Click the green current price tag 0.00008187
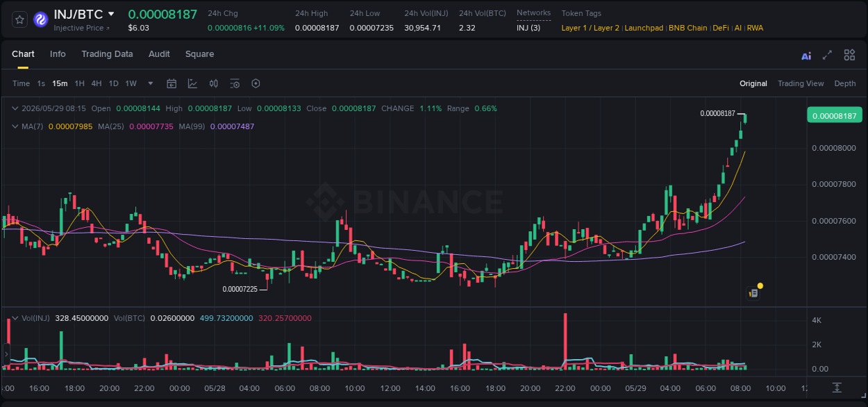Viewport: 868px width, 407px height. coord(834,116)
